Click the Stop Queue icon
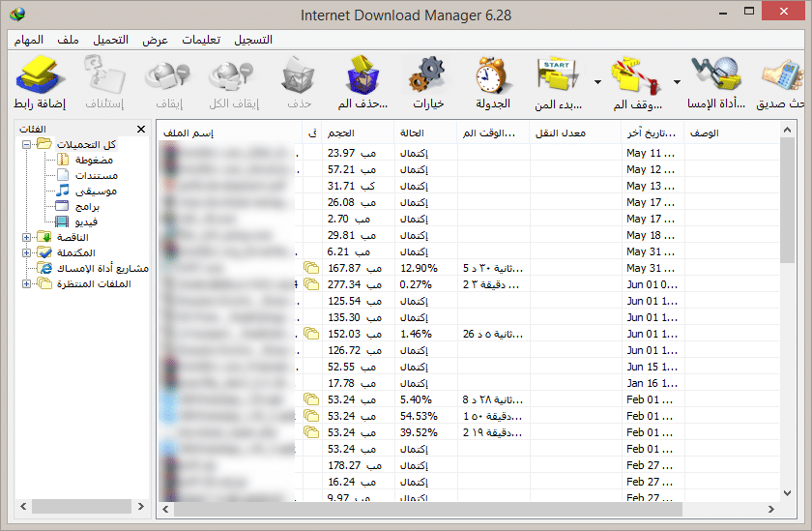The width and height of the screenshot is (812, 531). [636, 75]
